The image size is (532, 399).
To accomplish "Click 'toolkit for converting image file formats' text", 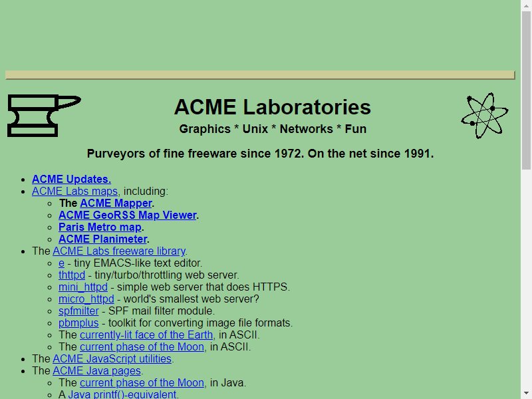I will 200,323.
